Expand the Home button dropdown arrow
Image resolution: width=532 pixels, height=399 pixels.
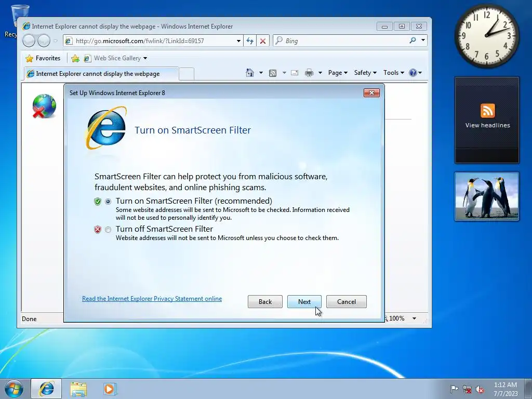[261, 73]
